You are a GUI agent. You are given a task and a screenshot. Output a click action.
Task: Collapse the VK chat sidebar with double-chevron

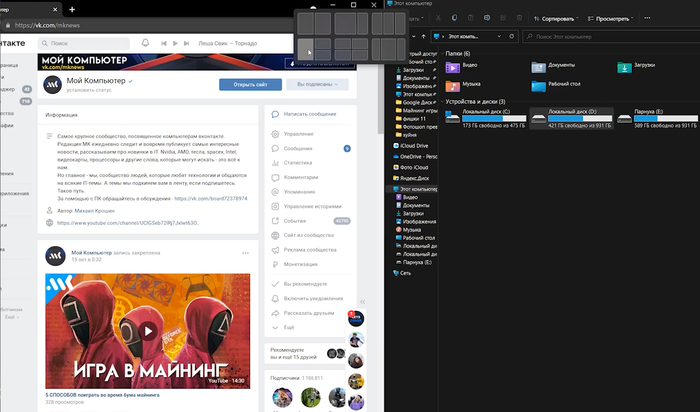point(362,302)
